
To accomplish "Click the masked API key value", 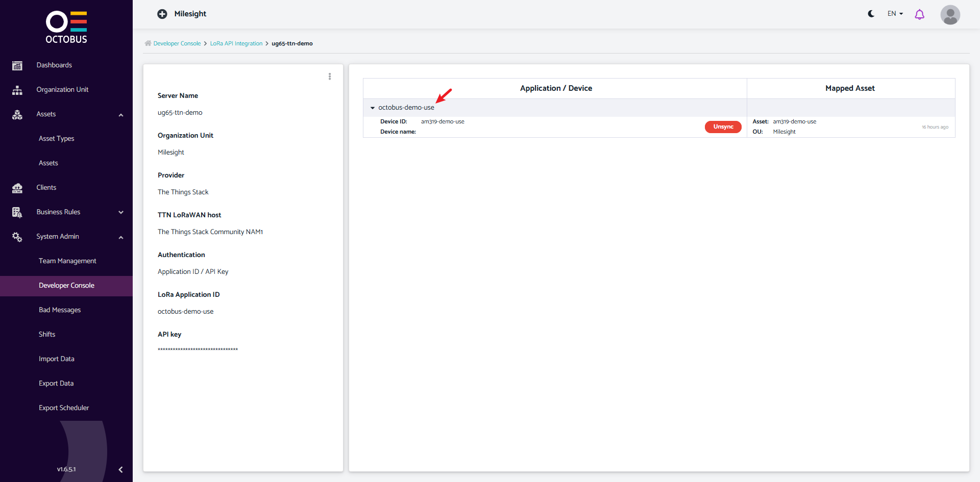I will [198, 350].
